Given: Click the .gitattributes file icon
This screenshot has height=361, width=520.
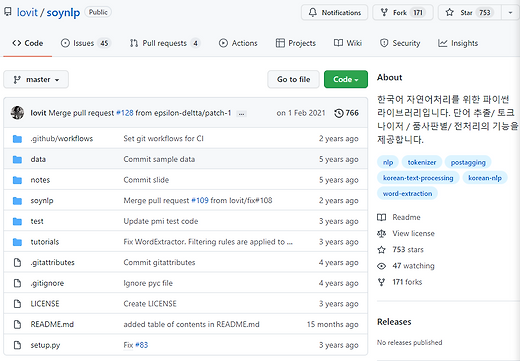Looking at the screenshot, I should pos(17,263).
